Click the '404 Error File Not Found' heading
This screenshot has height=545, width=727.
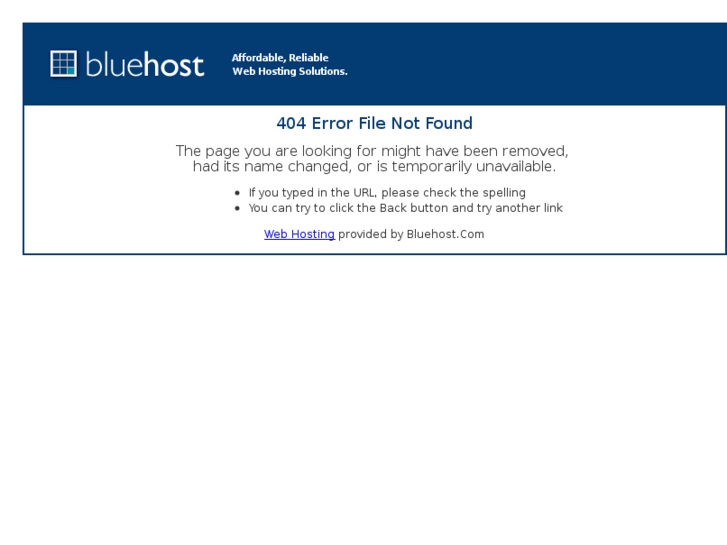click(x=374, y=123)
